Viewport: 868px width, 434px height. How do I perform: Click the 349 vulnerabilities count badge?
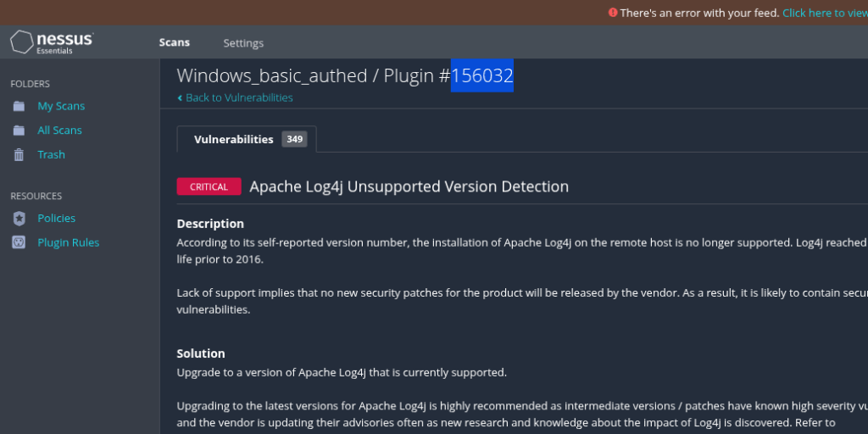294,139
